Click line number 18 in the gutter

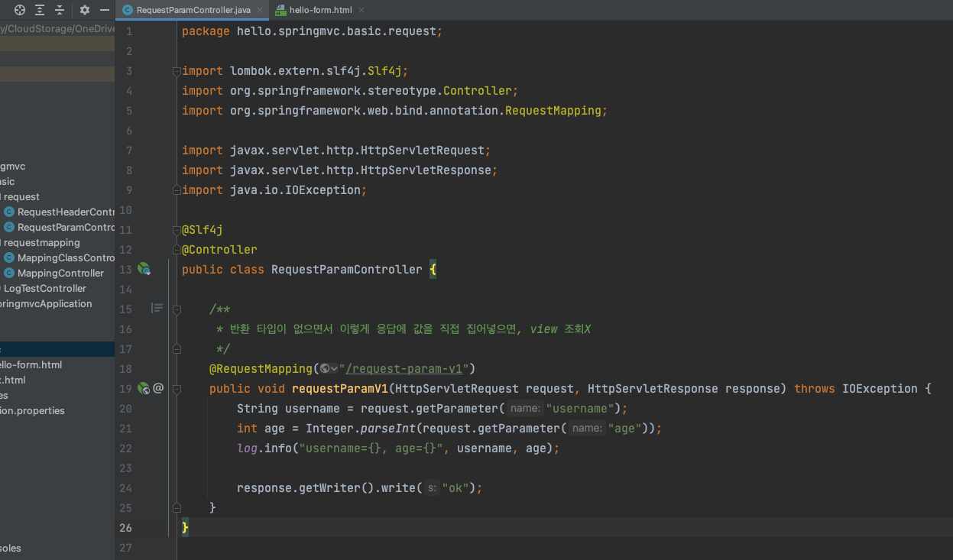(x=125, y=368)
